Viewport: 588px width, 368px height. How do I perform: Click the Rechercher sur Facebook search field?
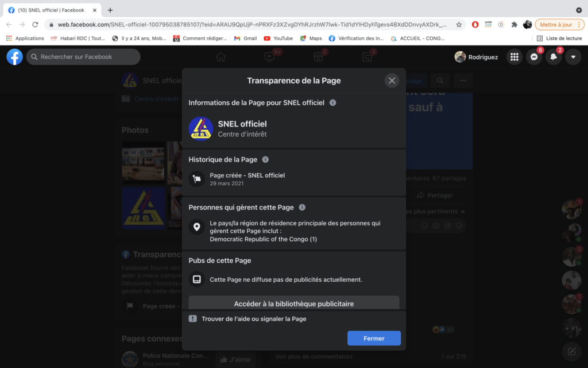click(x=83, y=57)
